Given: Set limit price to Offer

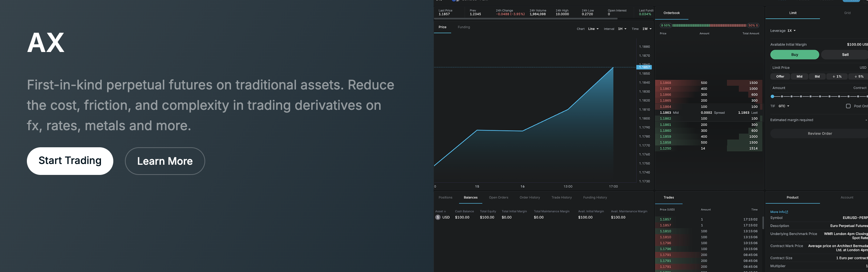Looking at the screenshot, I should click(x=780, y=76).
